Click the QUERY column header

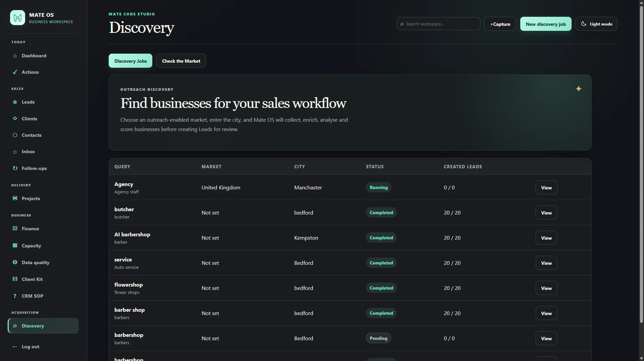pos(122,167)
